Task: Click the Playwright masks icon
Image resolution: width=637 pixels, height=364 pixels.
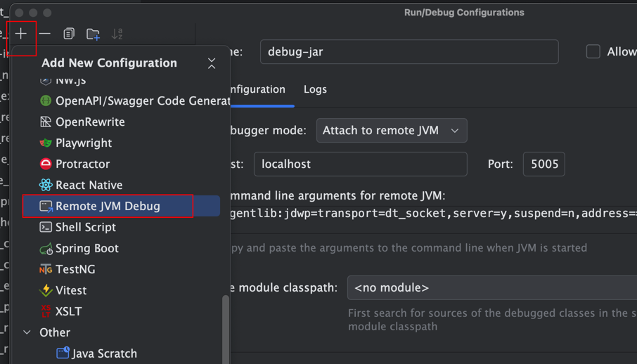Action: pyautogui.click(x=46, y=143)
